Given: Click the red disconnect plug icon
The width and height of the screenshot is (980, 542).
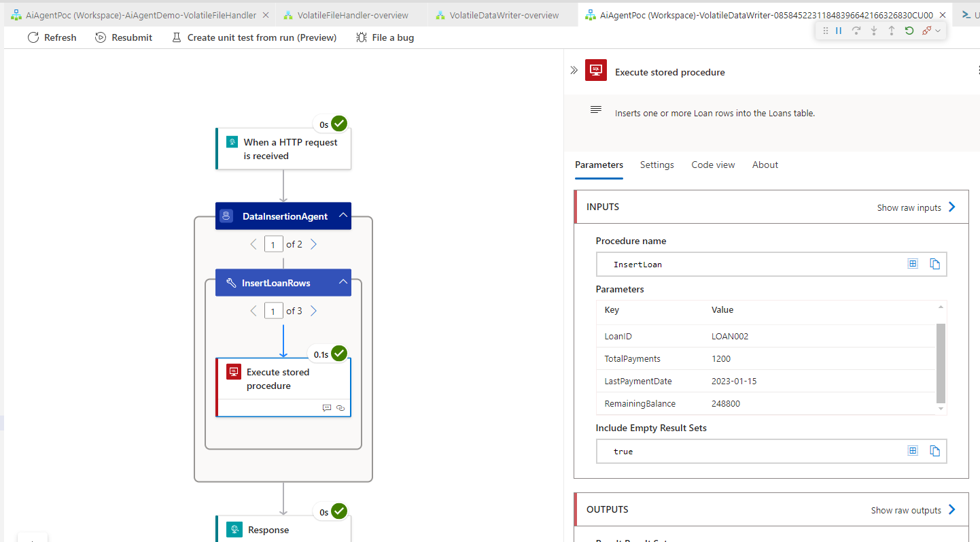Looking at the screenshot, I should (x=927, y=31).
